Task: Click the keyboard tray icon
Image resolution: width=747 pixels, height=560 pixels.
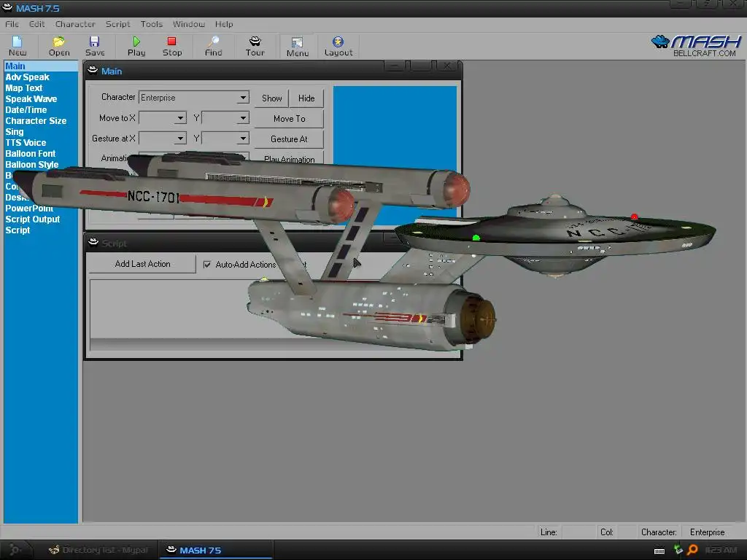Action: (659, 551)
